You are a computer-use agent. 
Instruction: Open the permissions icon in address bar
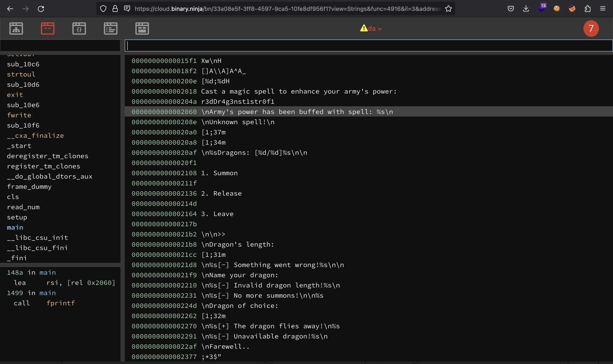(x=127, y=9)
